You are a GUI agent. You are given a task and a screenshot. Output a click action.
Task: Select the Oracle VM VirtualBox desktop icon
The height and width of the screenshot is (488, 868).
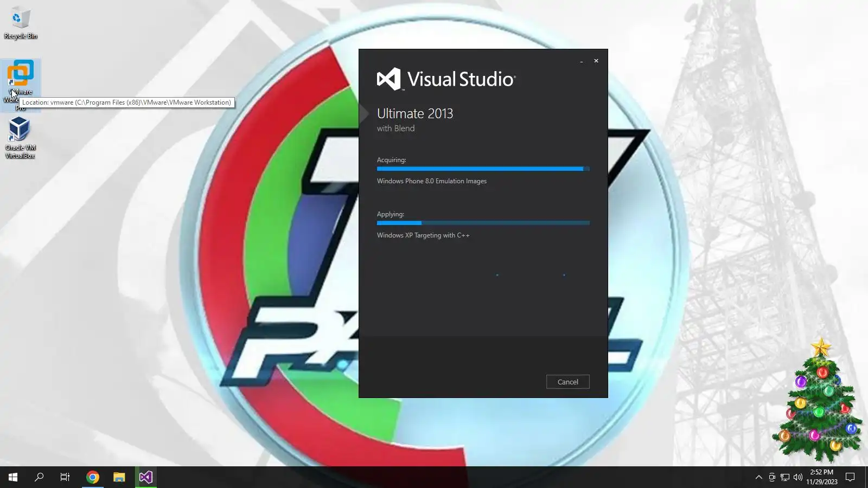[x=21, y=138]
